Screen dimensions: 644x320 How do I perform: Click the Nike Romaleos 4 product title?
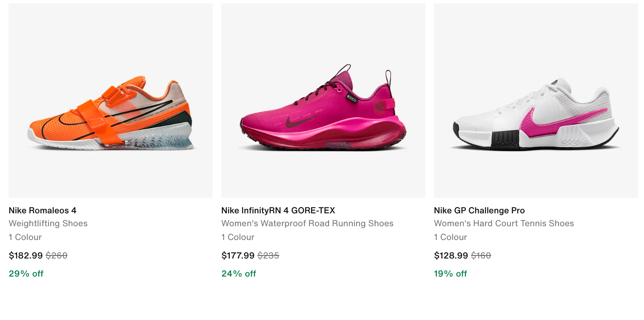coord(43,210)
